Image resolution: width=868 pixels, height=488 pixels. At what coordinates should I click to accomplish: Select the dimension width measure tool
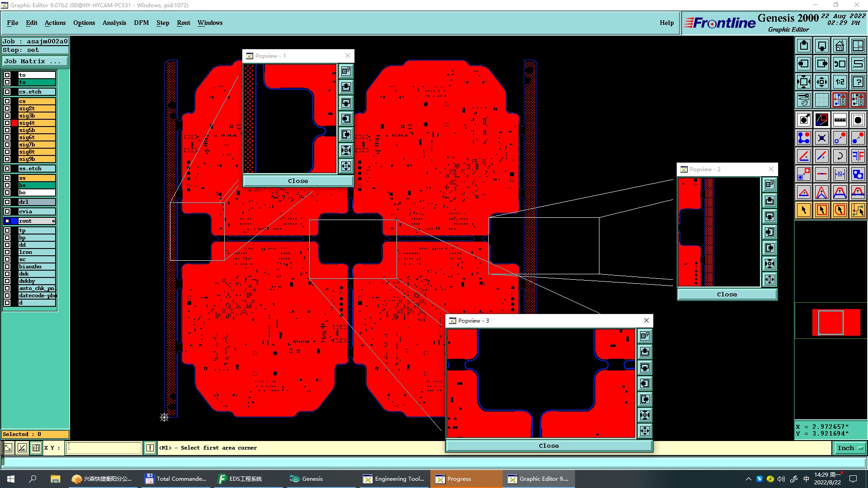pyautogui.click(x=840, y=174)
